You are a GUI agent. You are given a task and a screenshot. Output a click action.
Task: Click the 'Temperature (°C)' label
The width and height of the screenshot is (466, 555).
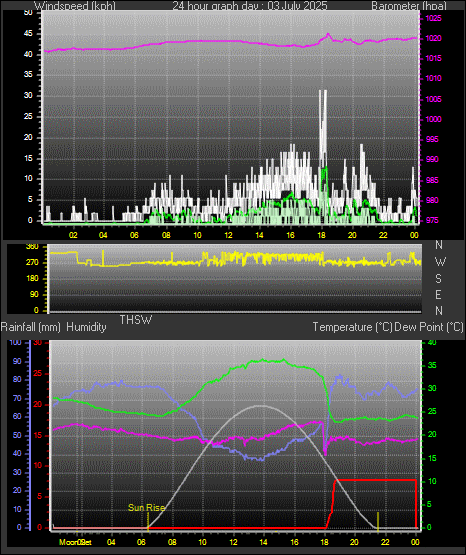pyautogui.click(x=352, y=327)
